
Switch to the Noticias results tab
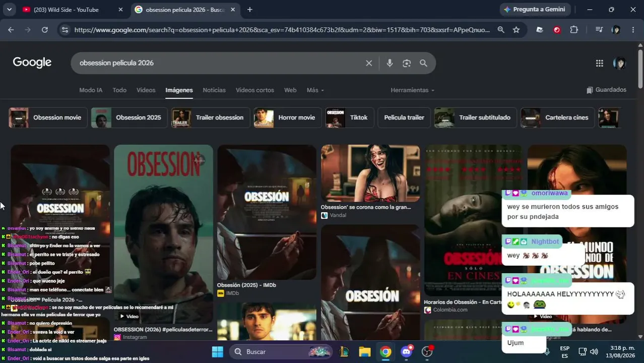point(214,90)
